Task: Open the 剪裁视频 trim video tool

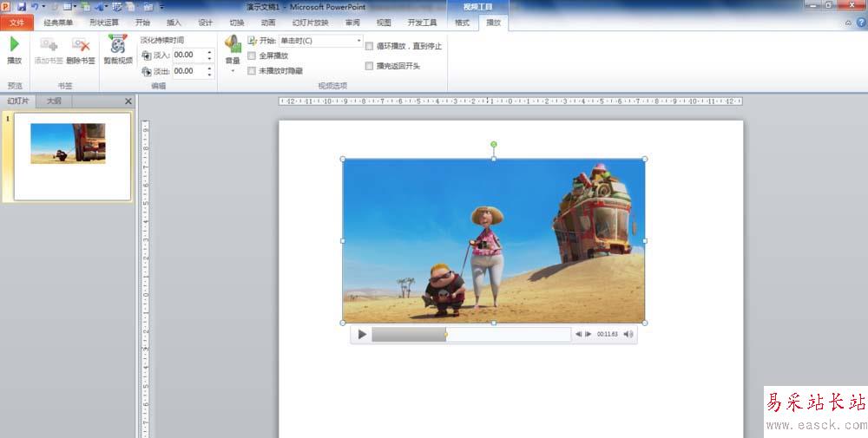Action: 118,49
